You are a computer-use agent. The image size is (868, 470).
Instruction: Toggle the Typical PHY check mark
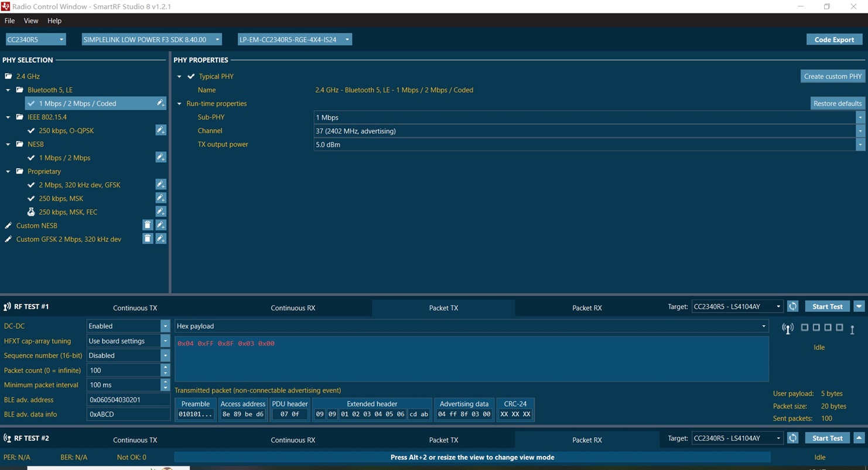(191, 76)
